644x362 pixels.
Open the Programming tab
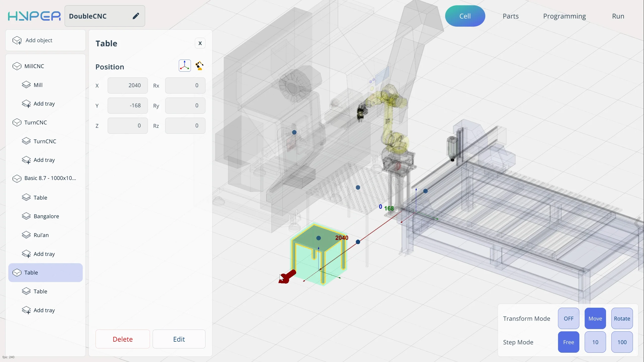(x=564, y=16)
